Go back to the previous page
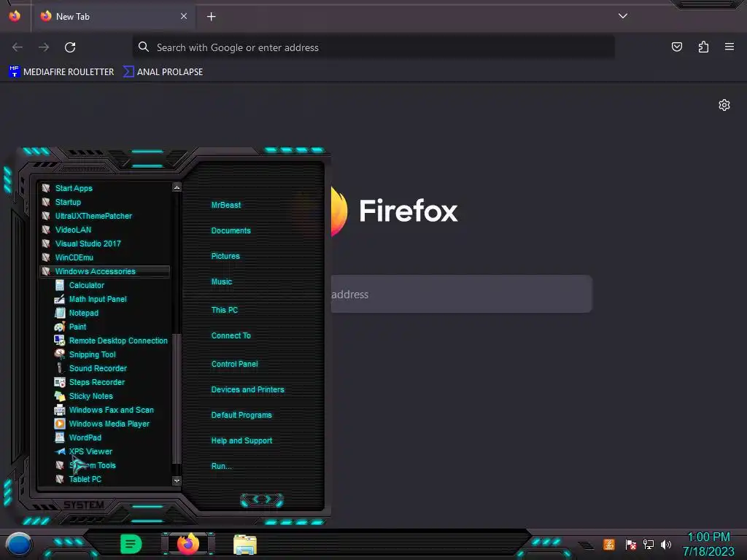The image size is (747, 560). click(x=18, y=47)
